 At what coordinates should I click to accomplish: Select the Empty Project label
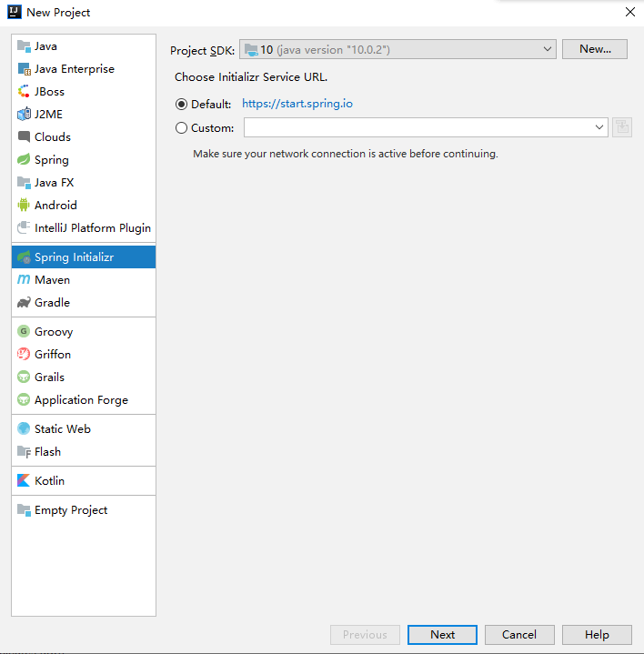[x=71, y=510]
